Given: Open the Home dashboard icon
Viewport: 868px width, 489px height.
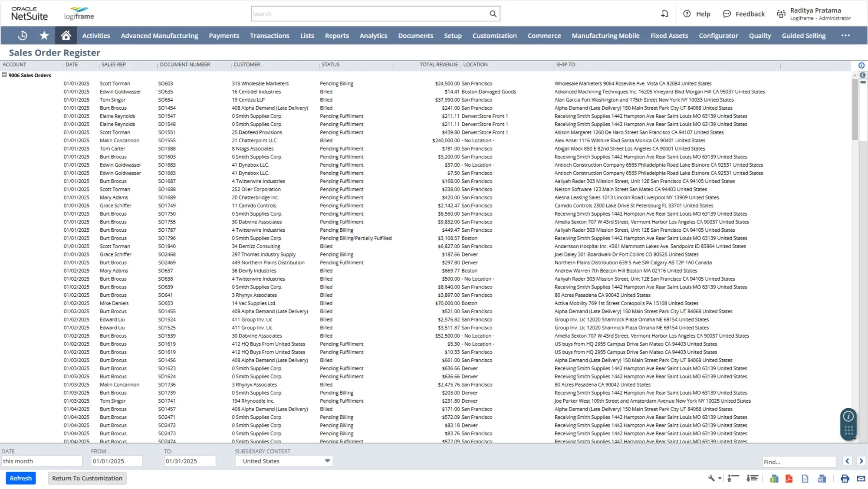Looking at the screenshot, I should click(66, 35).
